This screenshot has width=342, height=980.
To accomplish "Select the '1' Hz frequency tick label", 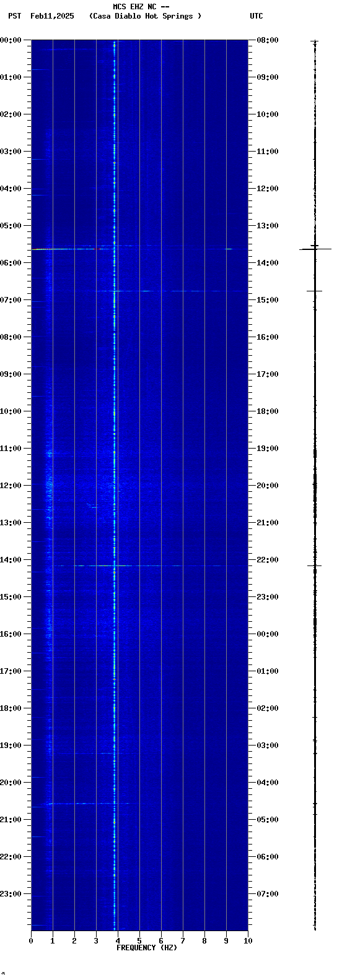I will pyautogui.click(x=53, y=941).
